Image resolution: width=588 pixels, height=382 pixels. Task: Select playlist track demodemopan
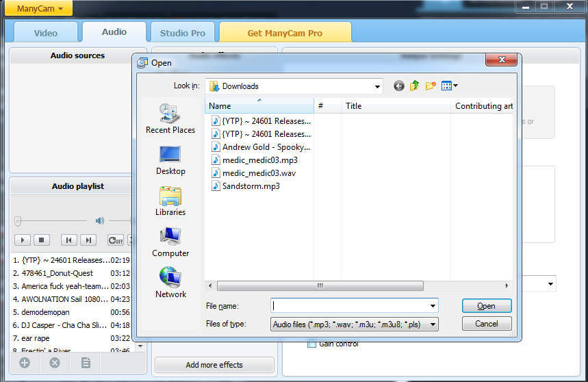(71, 312)
